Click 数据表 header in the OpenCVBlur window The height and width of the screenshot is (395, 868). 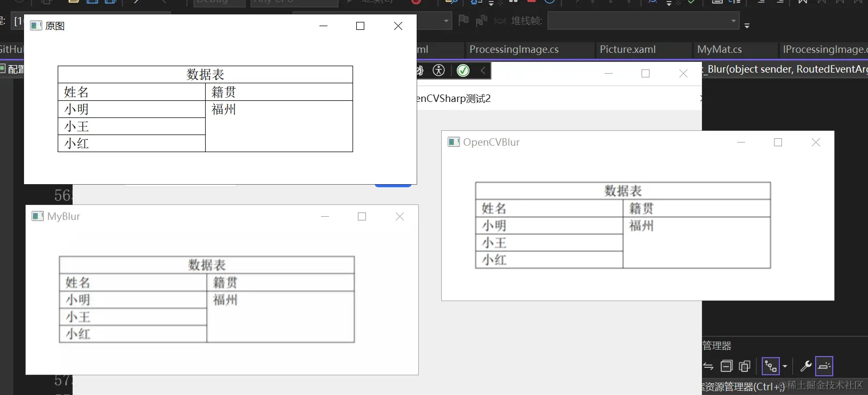pos(623,191)
